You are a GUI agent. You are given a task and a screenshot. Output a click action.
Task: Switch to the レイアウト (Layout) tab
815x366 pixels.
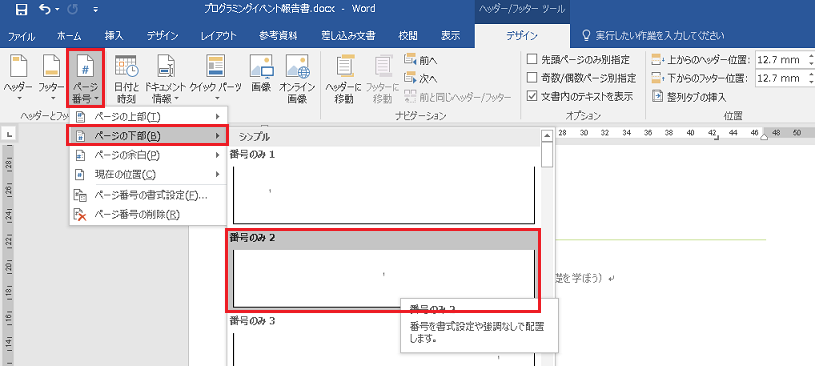218,36
